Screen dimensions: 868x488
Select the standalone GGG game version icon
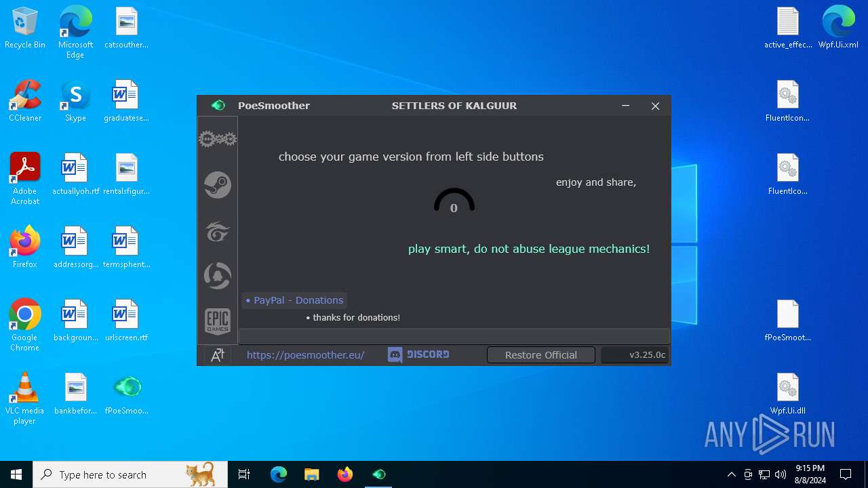[218, 140]
